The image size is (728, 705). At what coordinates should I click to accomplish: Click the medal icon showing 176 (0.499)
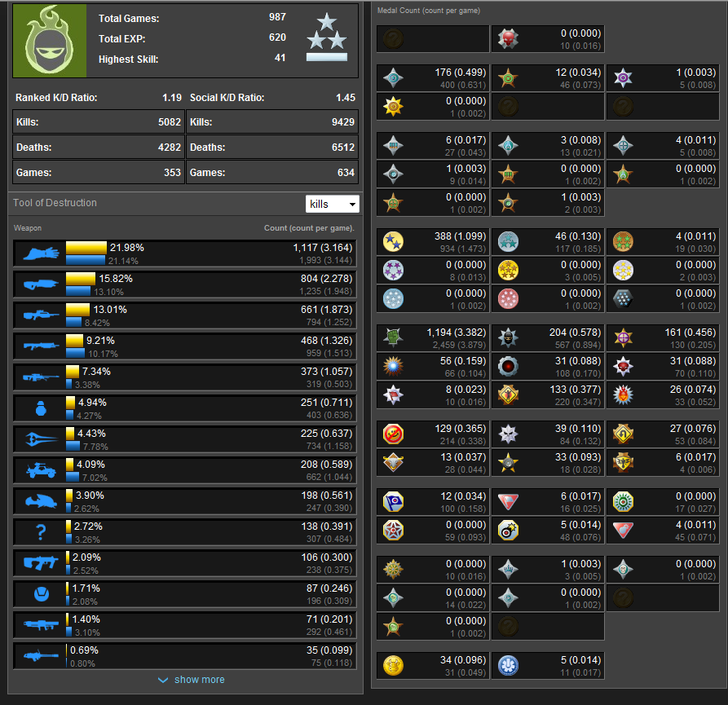(x=393, y=78)
